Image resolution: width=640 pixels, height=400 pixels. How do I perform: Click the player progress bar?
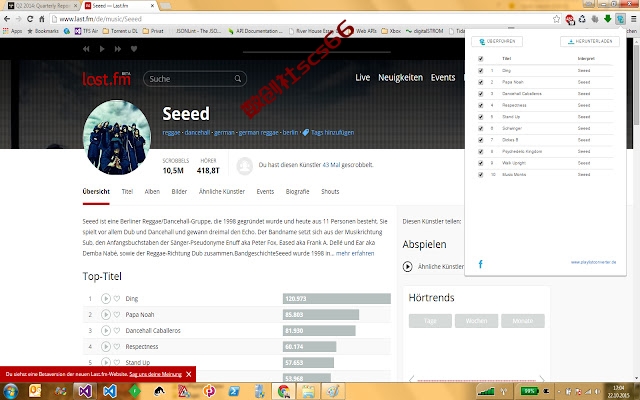[x=317, y=52]
